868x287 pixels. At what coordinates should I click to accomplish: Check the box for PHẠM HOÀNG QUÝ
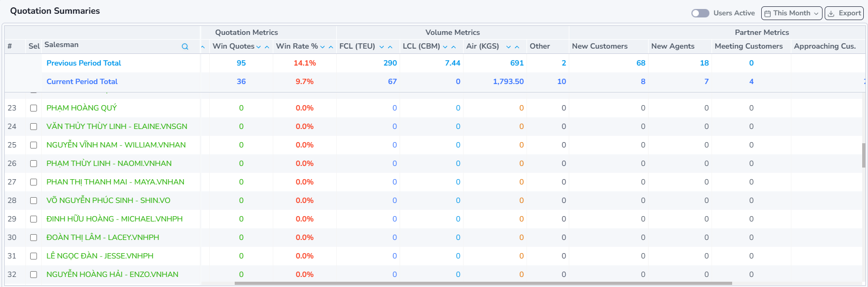click(x=34, y=108)
